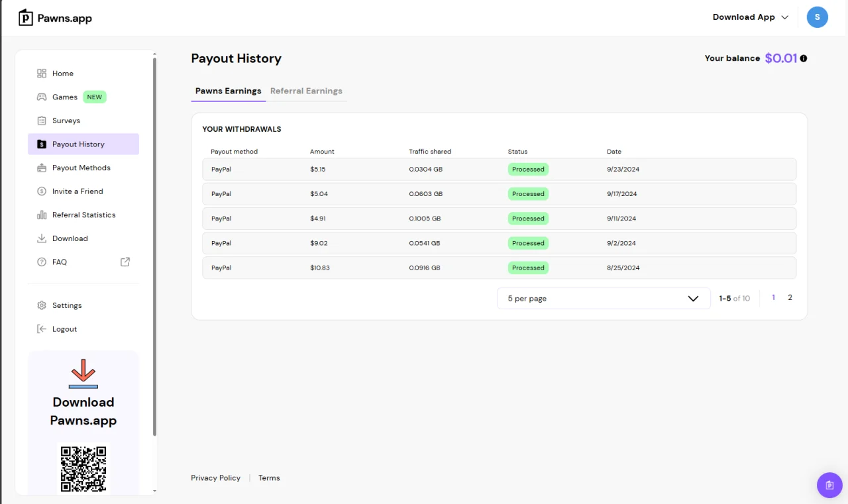Screen dimensions: 848x504
Task: Click the Payout method column header
Action: coord(234,152)
